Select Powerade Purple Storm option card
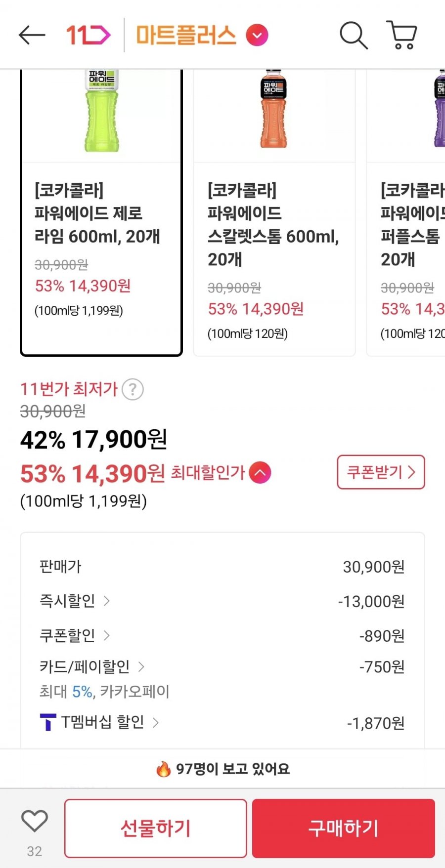Image resolution: width=445 pixels, height=868 pixels. coord(410,212)
